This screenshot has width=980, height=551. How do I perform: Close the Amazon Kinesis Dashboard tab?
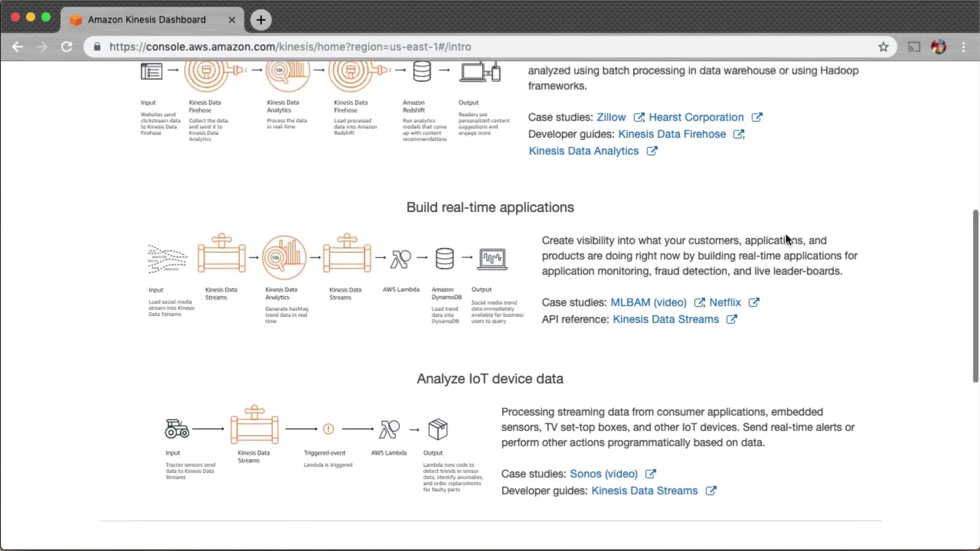[232, 20]
